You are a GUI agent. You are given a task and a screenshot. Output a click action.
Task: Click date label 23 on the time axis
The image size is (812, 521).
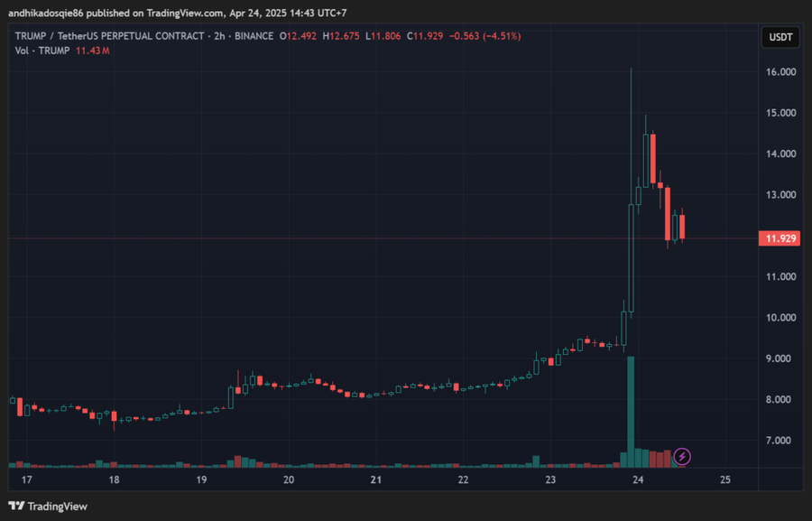(550, 480)
